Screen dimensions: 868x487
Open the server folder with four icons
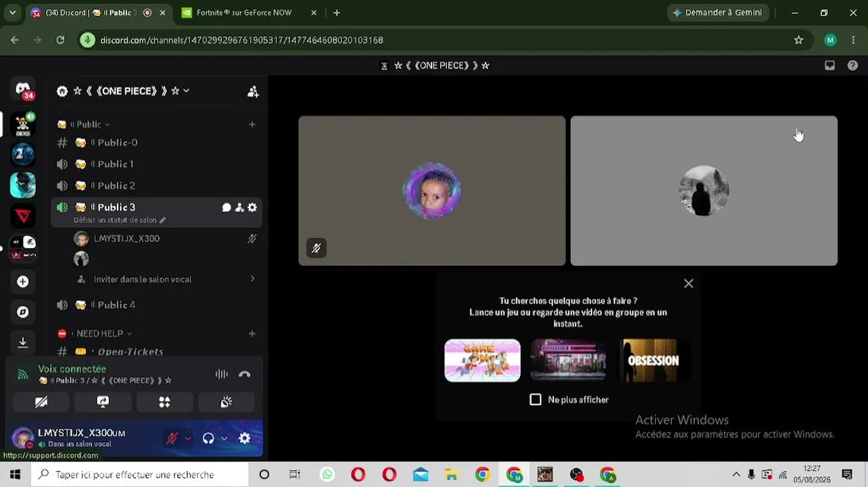coord(23,248)
